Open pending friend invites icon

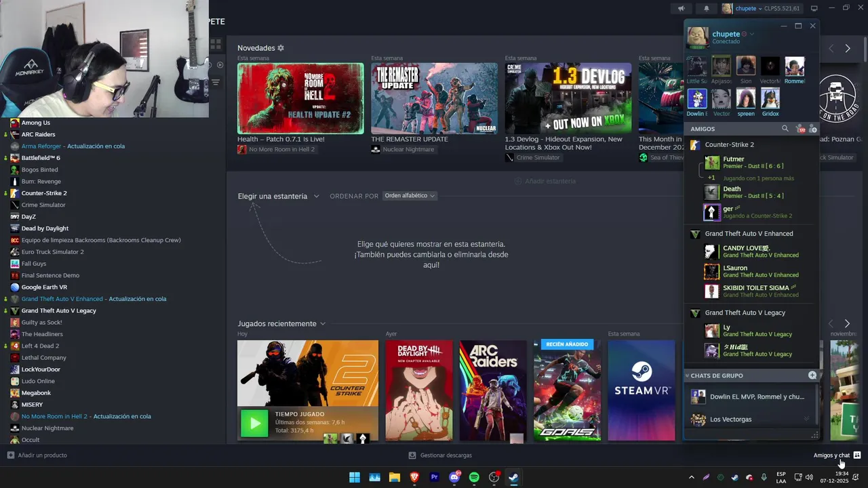800,129
